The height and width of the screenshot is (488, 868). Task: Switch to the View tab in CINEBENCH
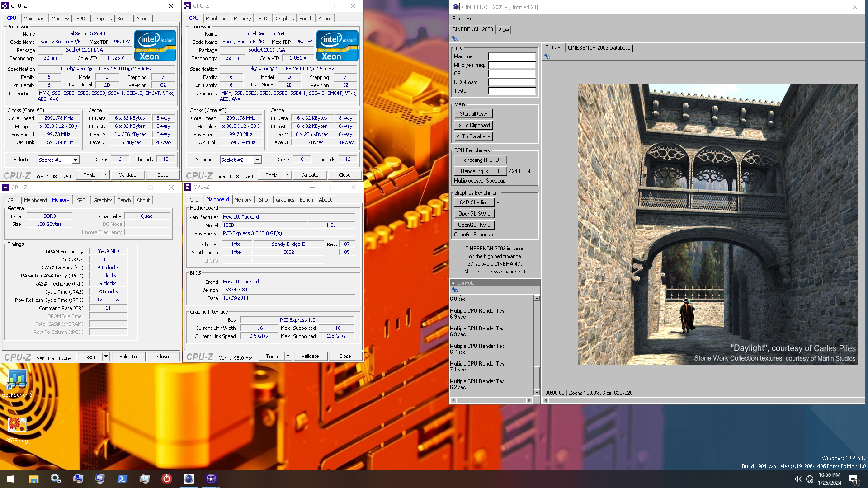click(x=504, y=30)
